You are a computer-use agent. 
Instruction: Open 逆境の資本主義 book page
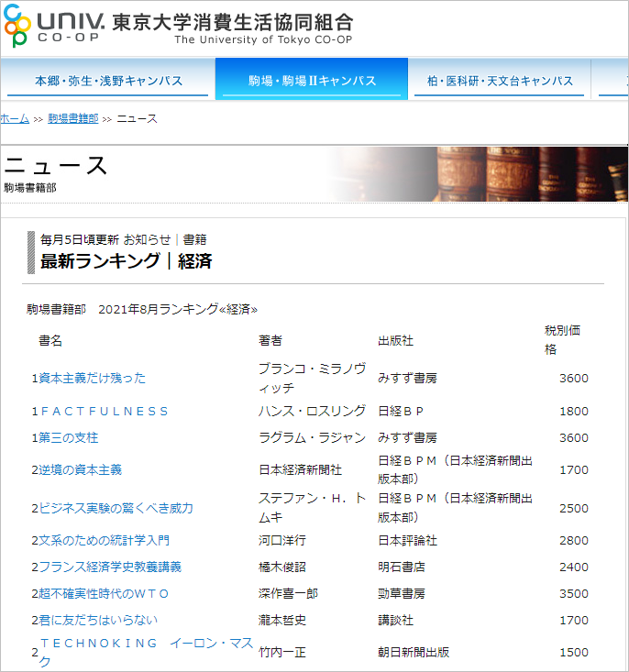point(80,469)
